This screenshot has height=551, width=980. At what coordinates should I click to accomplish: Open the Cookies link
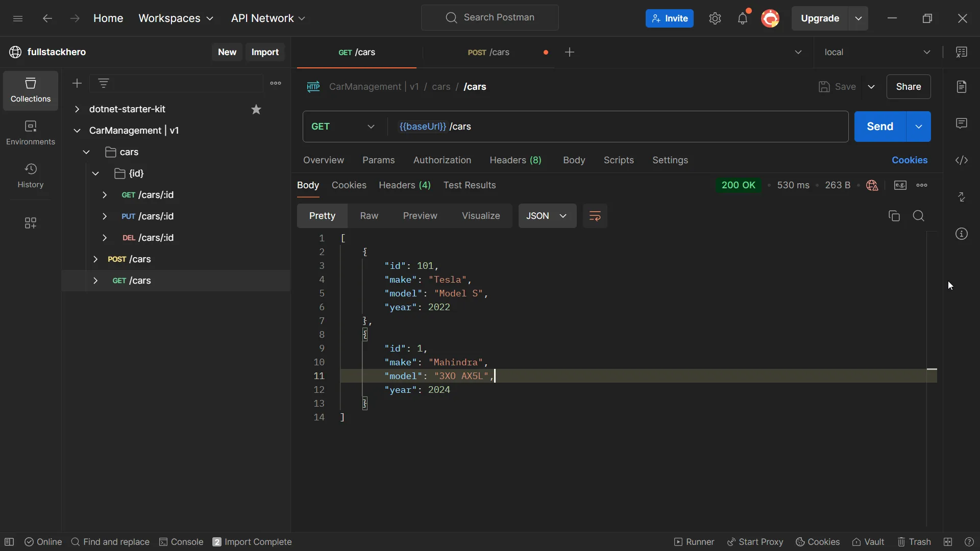coord(909,160)
